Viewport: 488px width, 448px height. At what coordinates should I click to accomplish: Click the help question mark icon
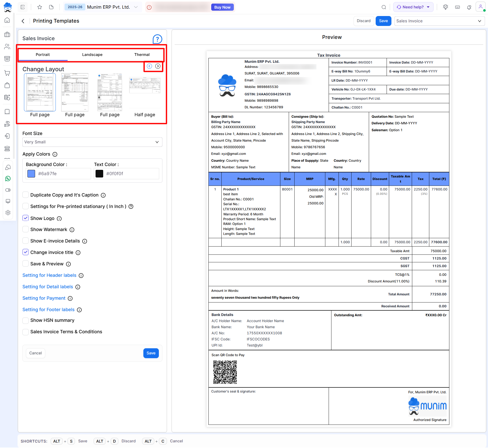157,39
